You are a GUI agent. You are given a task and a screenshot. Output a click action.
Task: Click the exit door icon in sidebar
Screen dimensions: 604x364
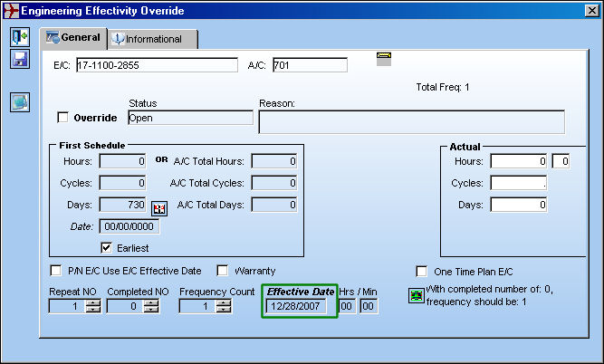(x=20, y=37)
